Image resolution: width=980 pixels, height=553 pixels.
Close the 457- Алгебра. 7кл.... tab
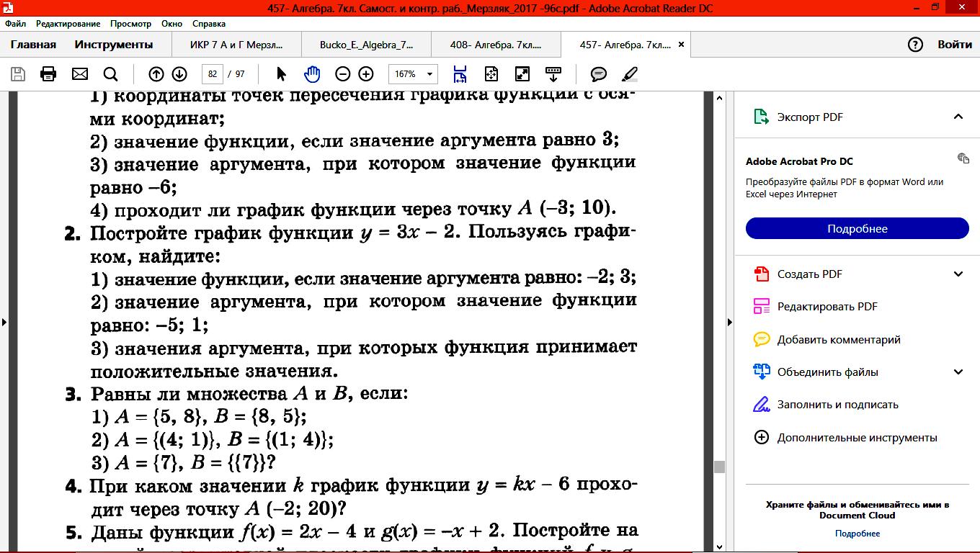(681, 45)
